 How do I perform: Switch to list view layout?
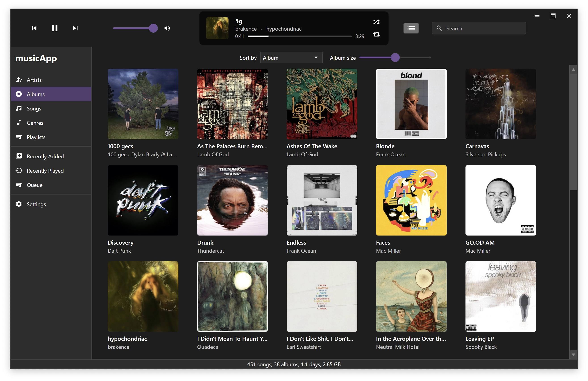coord(411,28)
